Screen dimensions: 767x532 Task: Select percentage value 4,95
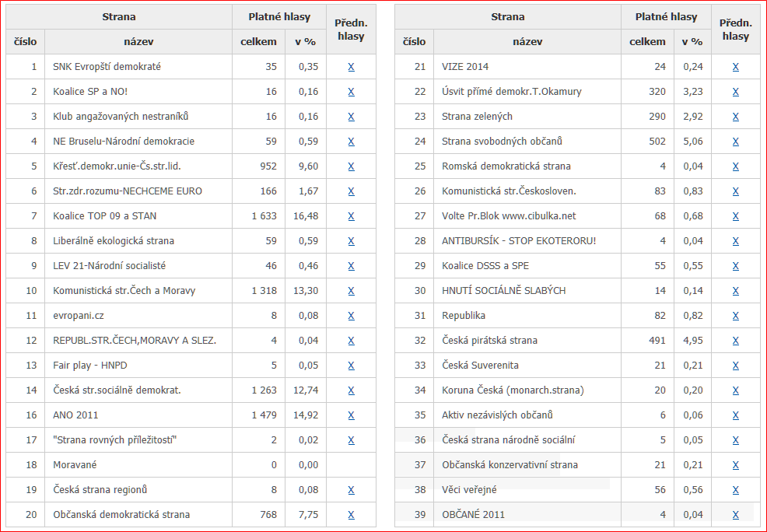point(692,341)
